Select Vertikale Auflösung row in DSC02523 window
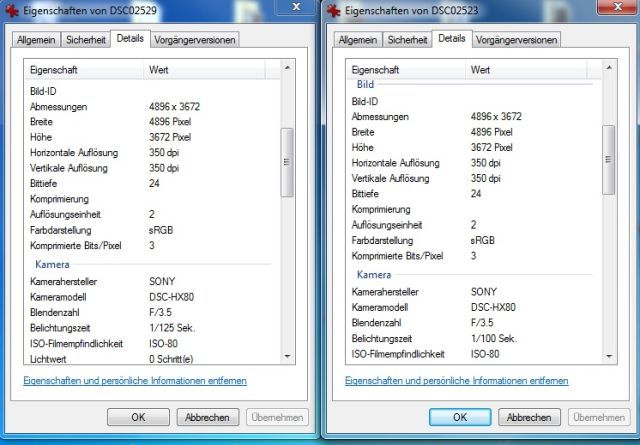640x445 pixels. point(474,178)
